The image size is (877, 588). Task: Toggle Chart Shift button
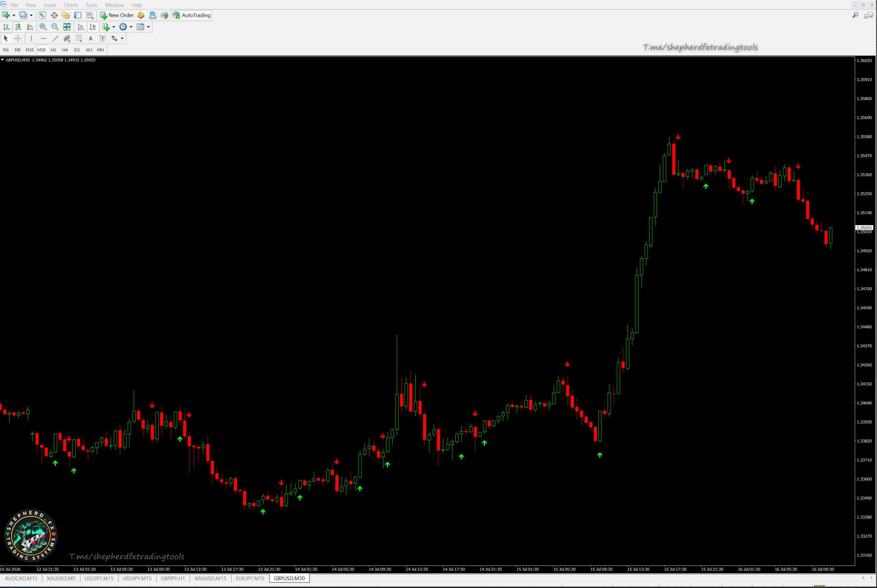tap(92, 27)
